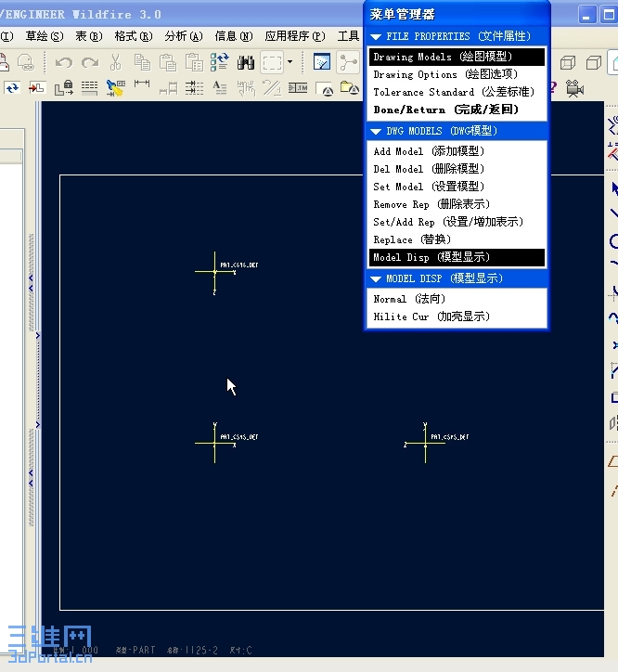
Task: Open the 草绘(S) menu
Action: (45, 36)
